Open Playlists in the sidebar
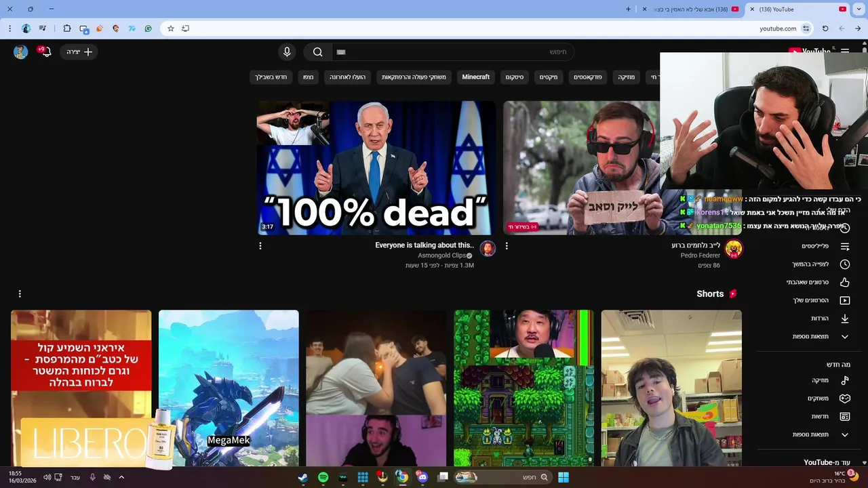Image resolution: width=868 pixels, height=488 pixels. tap(816, 246)
